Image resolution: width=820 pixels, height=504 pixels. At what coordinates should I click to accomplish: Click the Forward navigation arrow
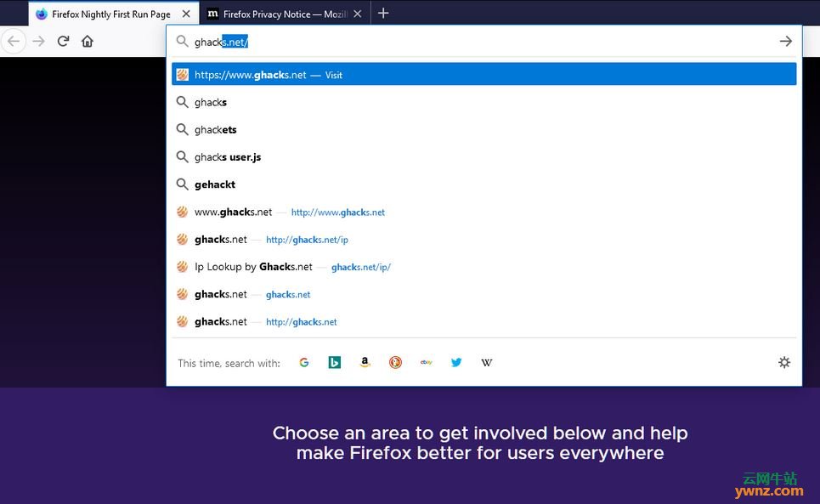pos(39,42)
